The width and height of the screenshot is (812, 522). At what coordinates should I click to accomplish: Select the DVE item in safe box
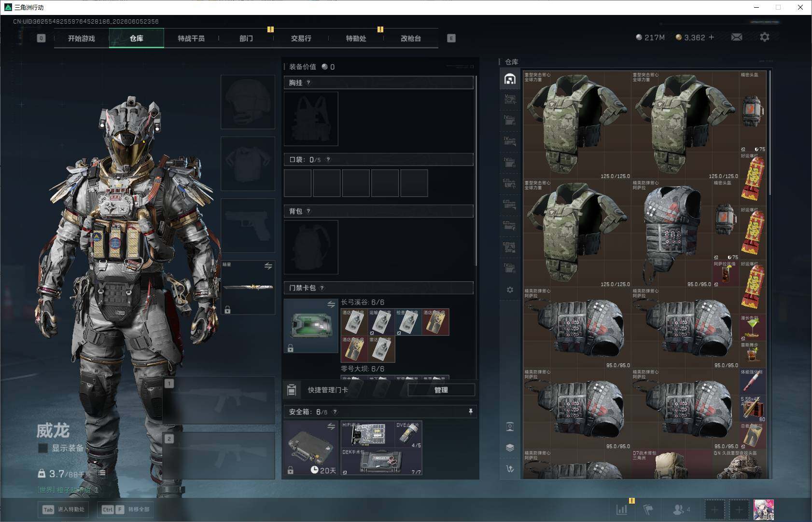409,434
